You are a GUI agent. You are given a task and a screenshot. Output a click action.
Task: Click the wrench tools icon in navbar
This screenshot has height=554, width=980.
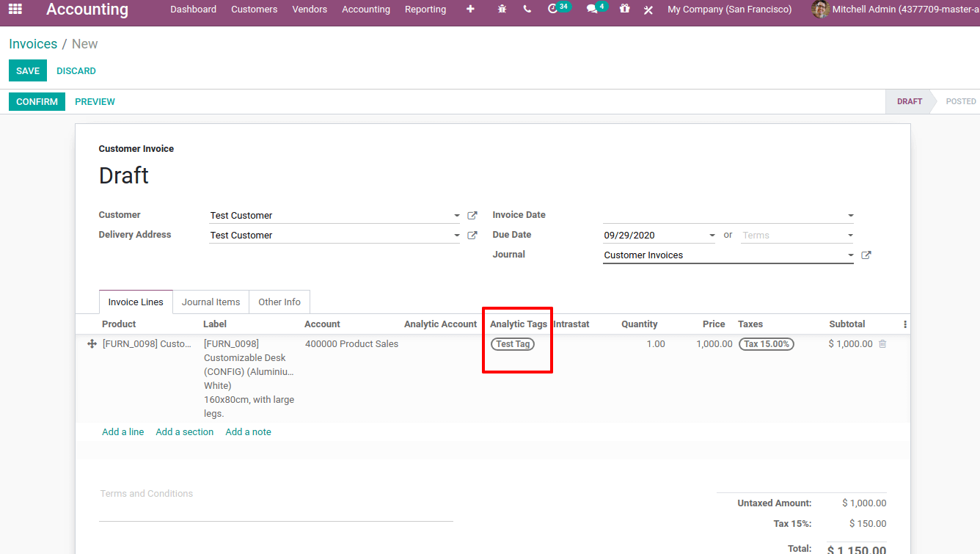coord(648,10)
